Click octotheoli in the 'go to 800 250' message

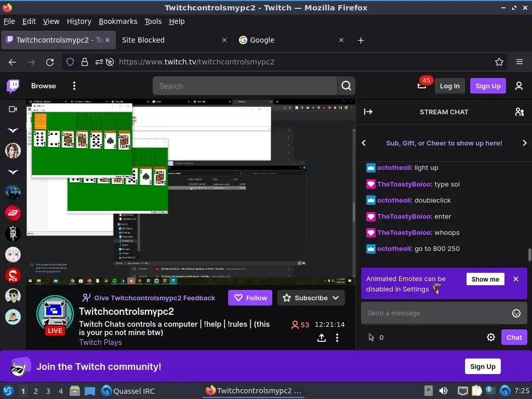pyautogui.click(x=394, y=249)
